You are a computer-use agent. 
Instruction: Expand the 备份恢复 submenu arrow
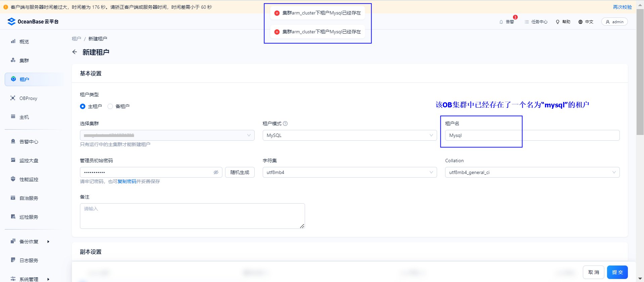coord(48,242)
